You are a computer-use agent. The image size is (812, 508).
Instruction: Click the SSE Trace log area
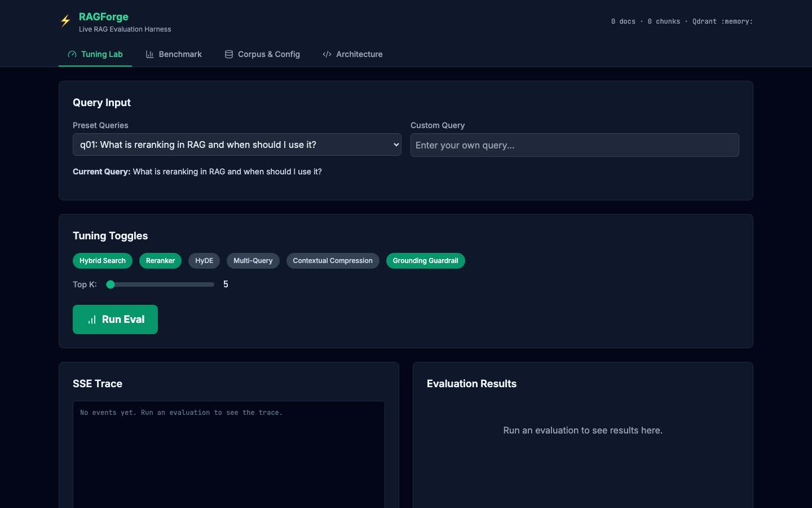(x=229, y=454)
